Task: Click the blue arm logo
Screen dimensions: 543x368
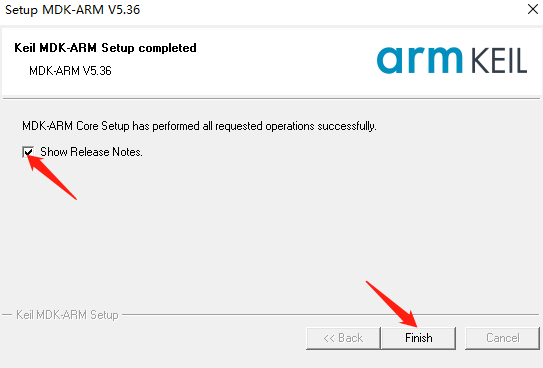Action: [x=419, y=60]
